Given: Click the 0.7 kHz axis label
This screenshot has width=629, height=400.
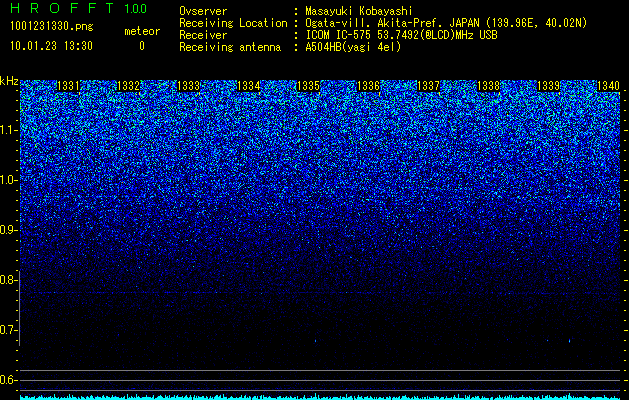Looking at the screenshot, I should 8,330.
